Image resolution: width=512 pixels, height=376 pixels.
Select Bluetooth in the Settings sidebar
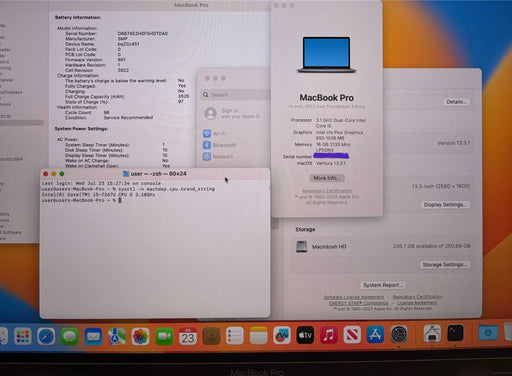pyautogui.click(x=220, y=145)
